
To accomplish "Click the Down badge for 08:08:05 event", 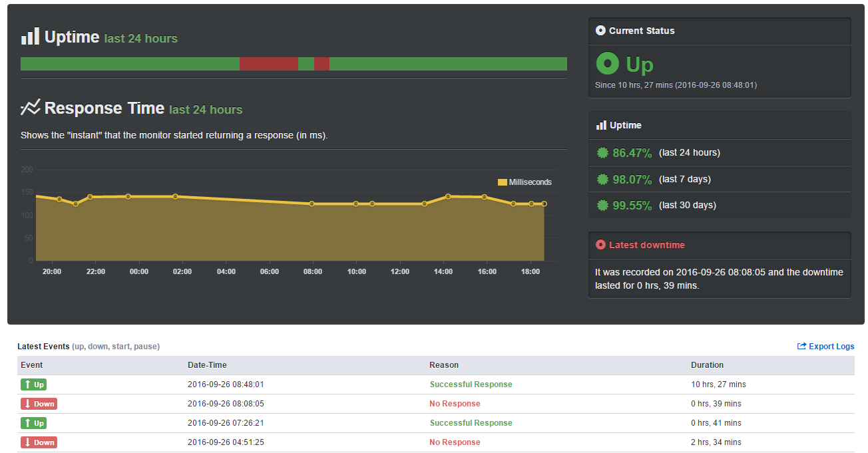I will click(x=39, y=404).
